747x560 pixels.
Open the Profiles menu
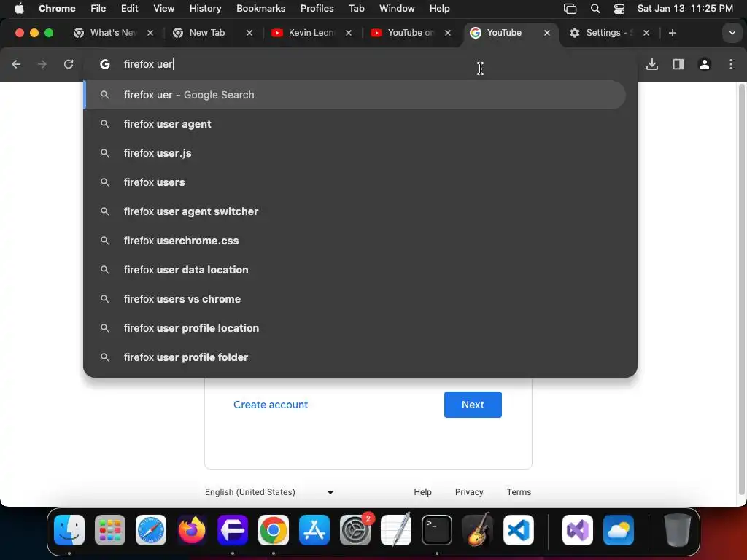tap(317, 9)
